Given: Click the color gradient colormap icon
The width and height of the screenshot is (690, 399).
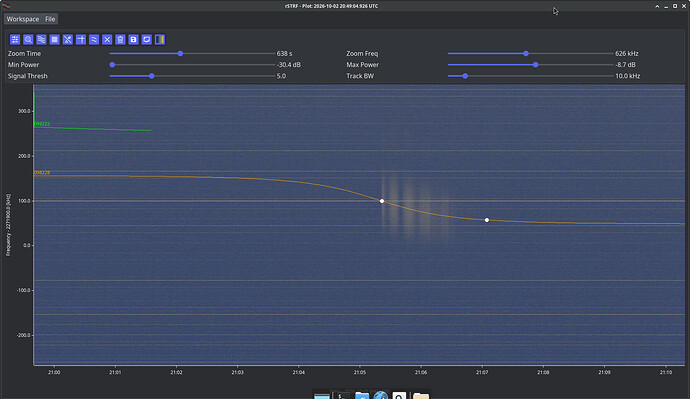Looking at the screenshot, I should (160, 40).
